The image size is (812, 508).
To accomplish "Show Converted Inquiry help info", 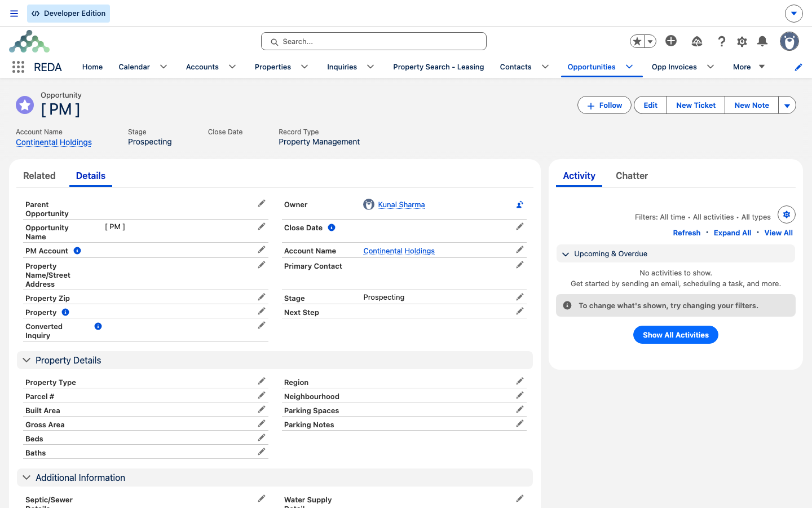I will tap(98, 326).
